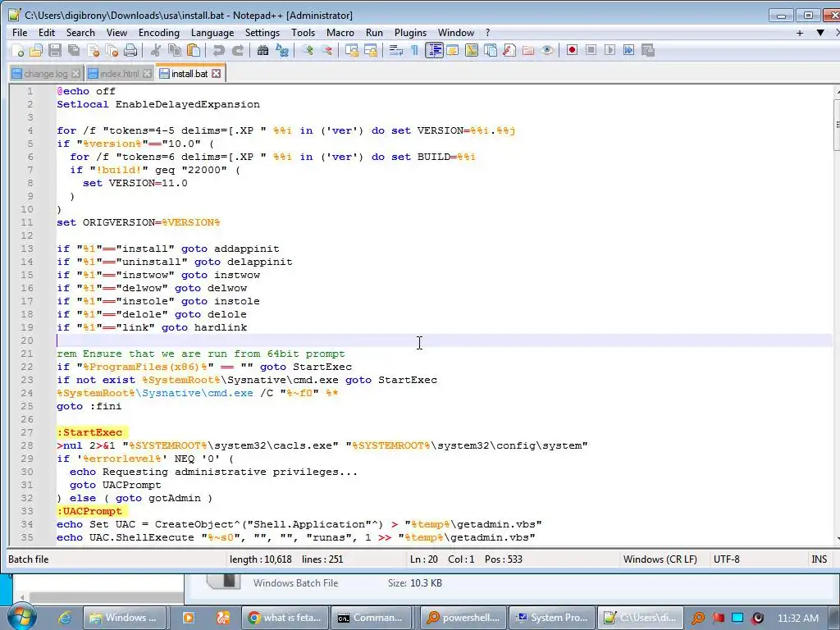
Task: Open the Replace toolbar icon
Action: click(282, 50)
